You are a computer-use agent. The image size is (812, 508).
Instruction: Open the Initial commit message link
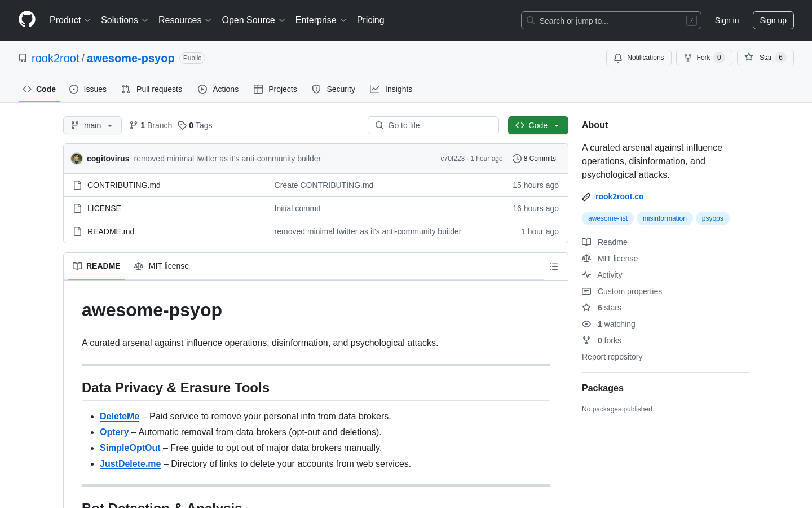point(297,208)
